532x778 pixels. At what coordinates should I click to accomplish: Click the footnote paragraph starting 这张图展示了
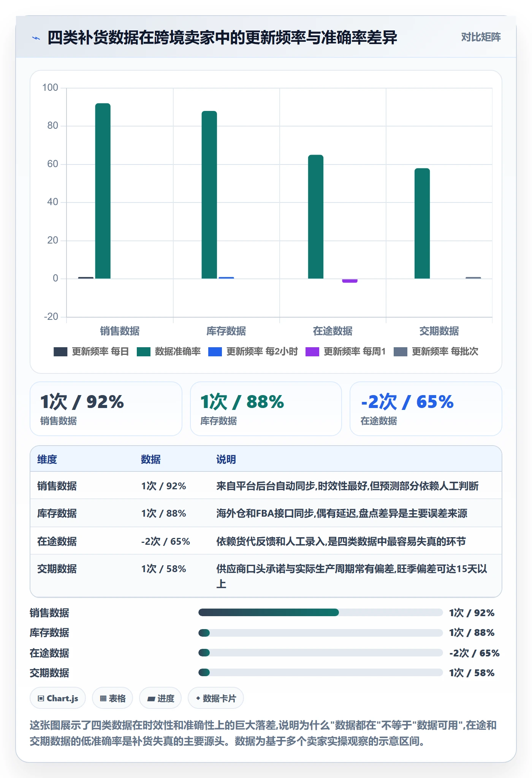[x=263, y=733]
